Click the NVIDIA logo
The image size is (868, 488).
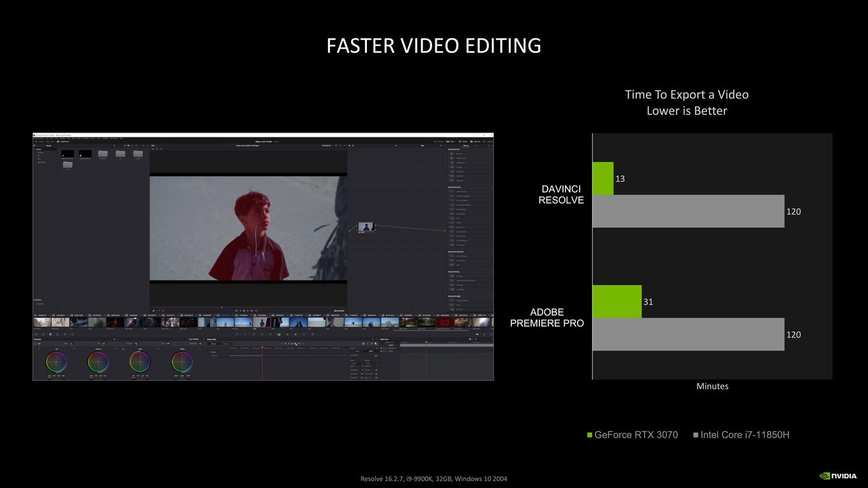click(x=838, y=475)
